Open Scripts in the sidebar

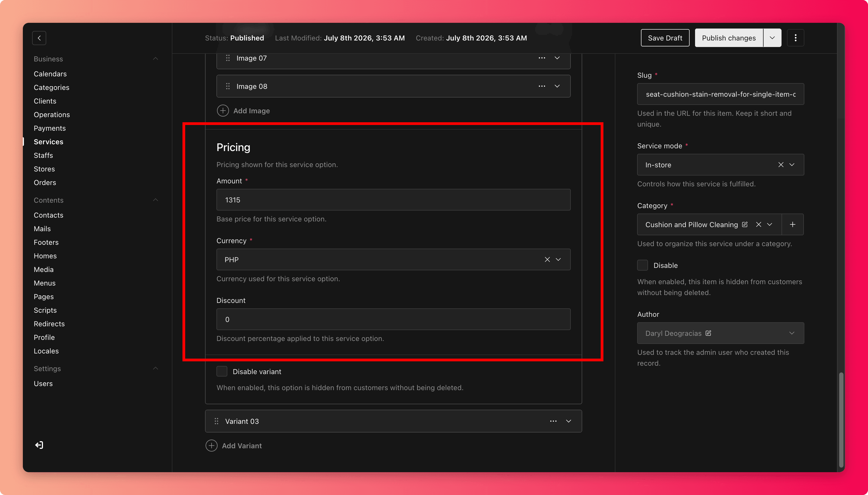coord(45,311)
